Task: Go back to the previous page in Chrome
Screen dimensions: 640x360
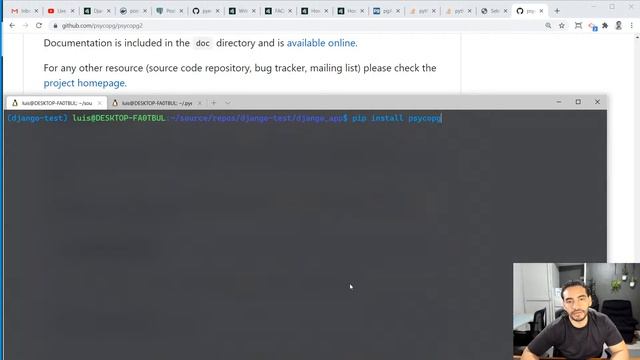Action: click(x=12, y=25)
